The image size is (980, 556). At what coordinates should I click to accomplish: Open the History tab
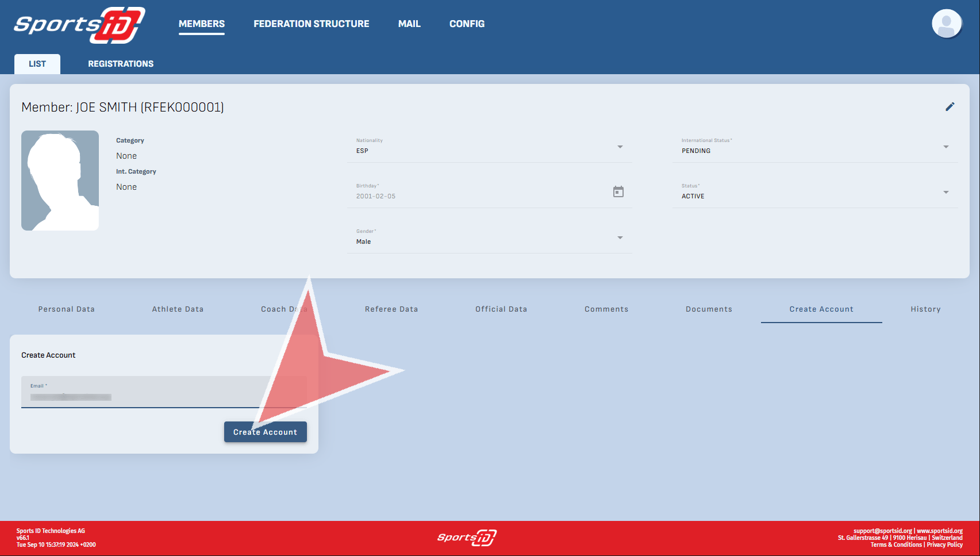click(925, 309)
